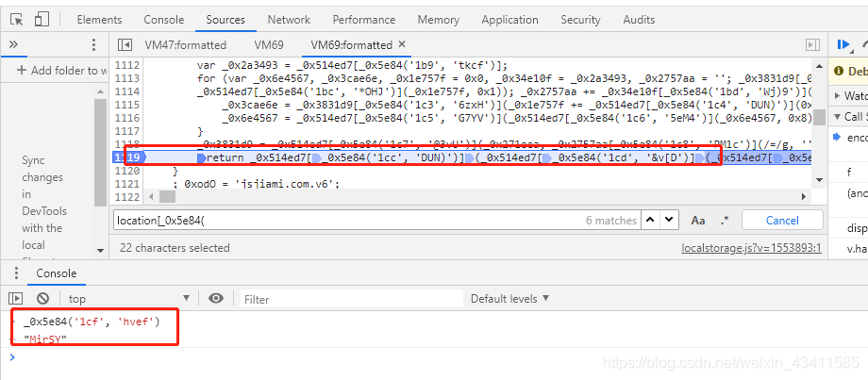Resume script execution button

pos(843,45)
